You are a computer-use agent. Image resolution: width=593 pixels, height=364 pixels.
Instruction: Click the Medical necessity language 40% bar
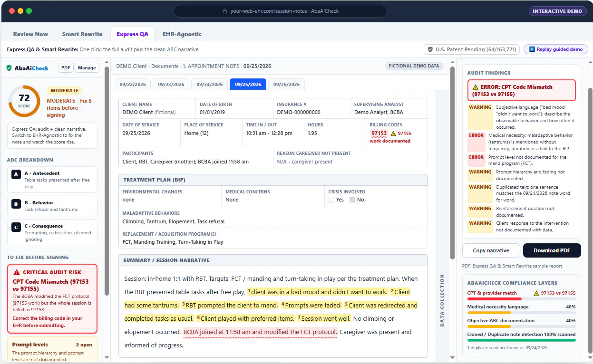point(521,313)
